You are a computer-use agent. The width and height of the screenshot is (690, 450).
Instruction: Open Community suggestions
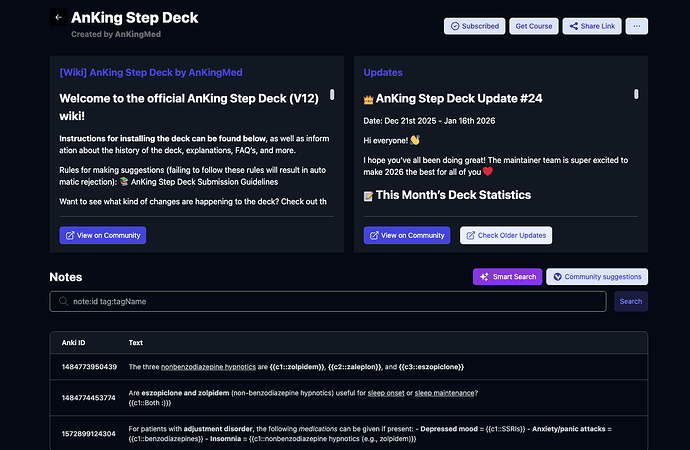596,276
